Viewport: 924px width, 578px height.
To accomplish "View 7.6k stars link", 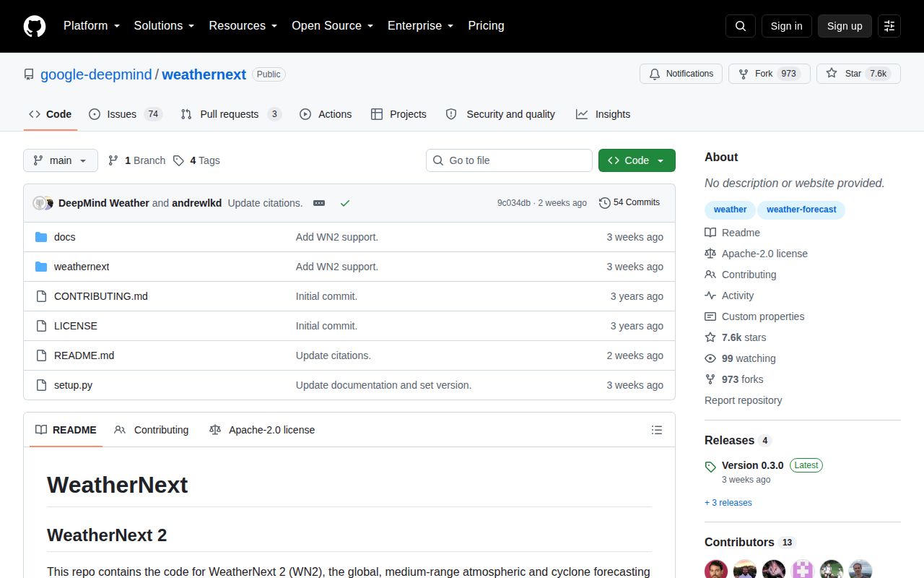I will pyautogui.click(x=736, y=337).
